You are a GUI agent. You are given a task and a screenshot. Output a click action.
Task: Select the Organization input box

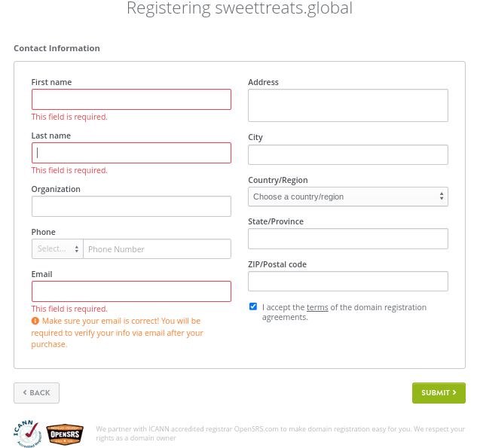coord(131,206)
